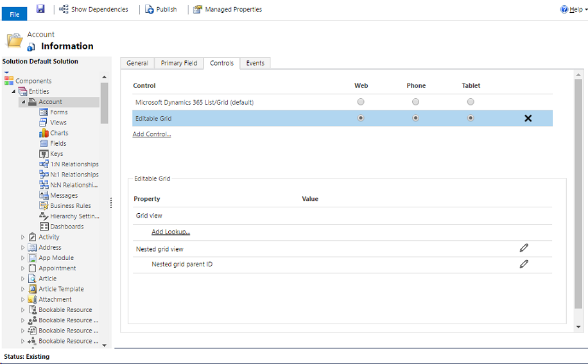This screenshot has width=588, height=364.
Task: Select Tablet radio for default List/Grid
Action: (471, 102)
